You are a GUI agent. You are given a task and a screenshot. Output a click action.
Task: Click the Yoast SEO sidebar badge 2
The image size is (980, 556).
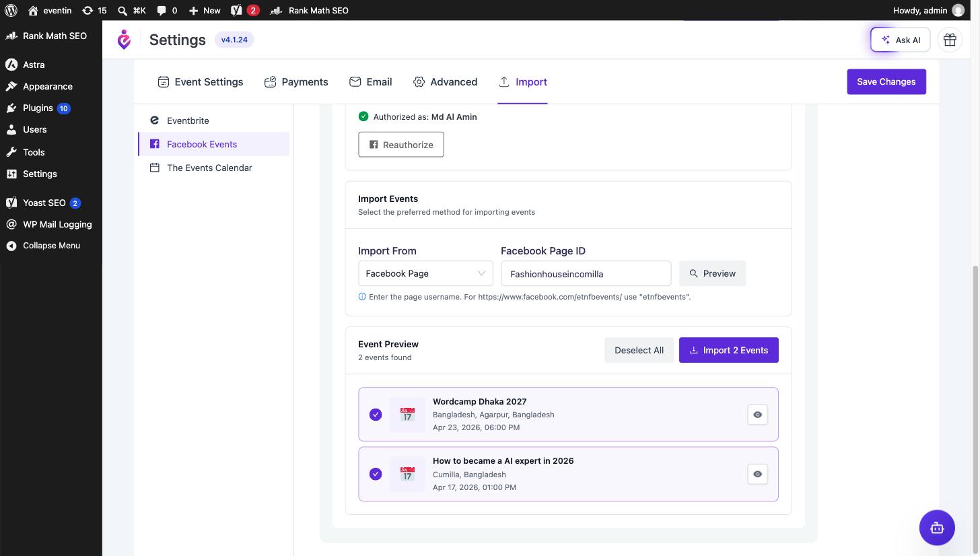coord(75,203)
